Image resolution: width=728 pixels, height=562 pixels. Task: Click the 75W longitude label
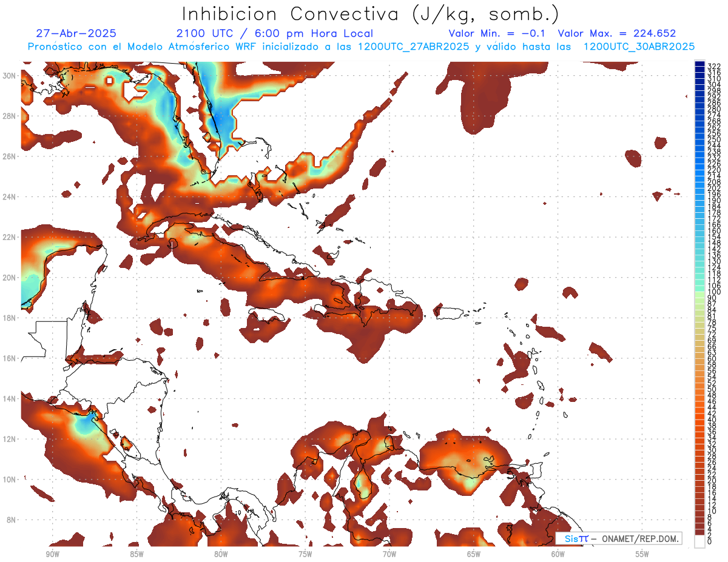[305, 554]
